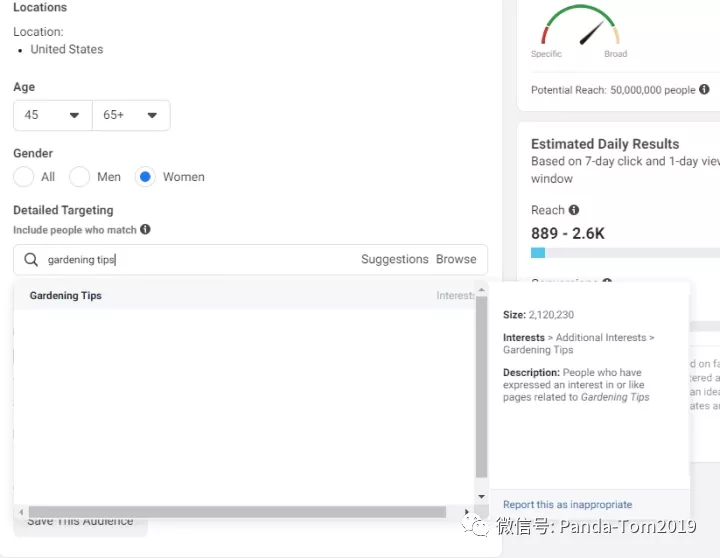Screen dimensions: 720x558
Task: Select the All gender radio button
Action: [x=23, y=177]
